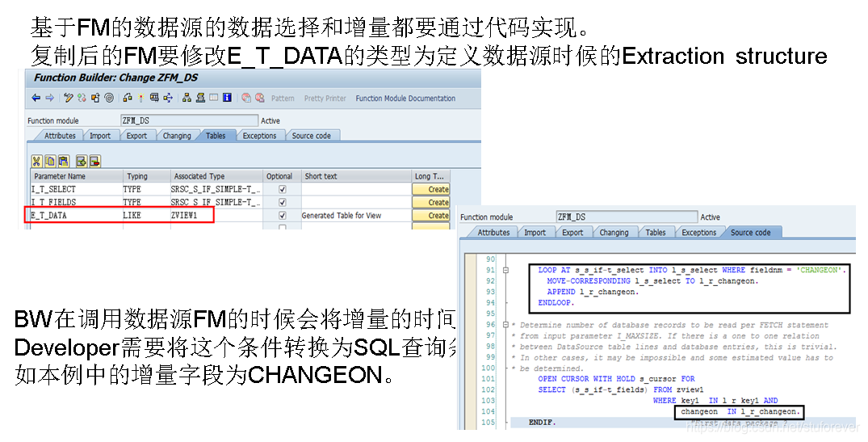Select Source code tab in source code window

click(x=751, y=233)
